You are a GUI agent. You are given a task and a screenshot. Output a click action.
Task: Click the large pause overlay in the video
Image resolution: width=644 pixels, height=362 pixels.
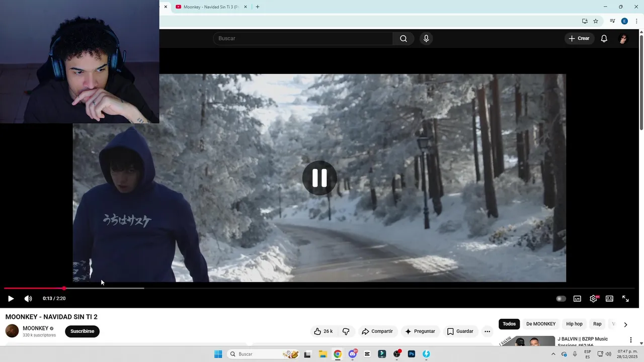(x=319, y=178)
